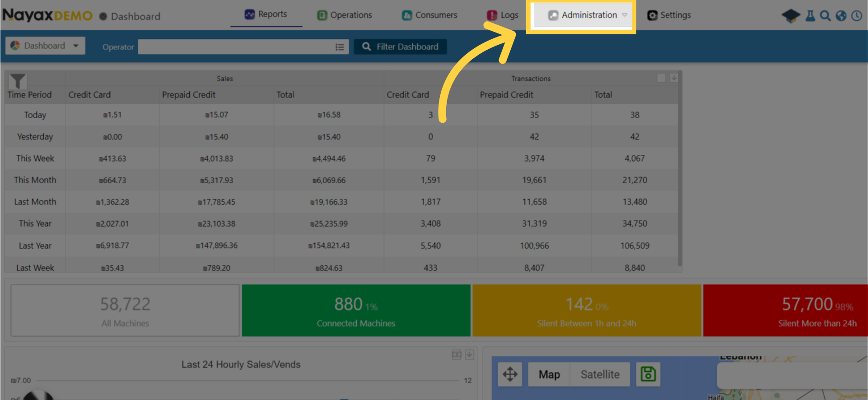The width and height of the screenshot is (868, 400).
Task: Open the Logs menu
Action: 503,15
